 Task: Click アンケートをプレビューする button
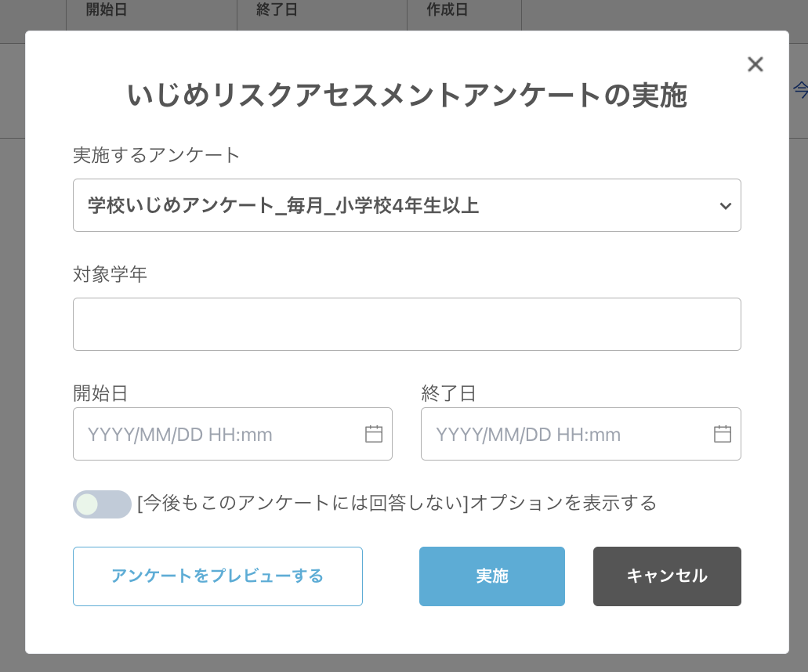[x=217, y=576]
